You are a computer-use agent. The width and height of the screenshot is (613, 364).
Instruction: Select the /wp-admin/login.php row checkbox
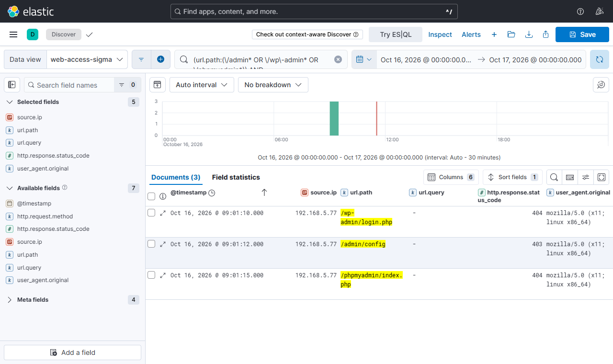tap(151, 213)
